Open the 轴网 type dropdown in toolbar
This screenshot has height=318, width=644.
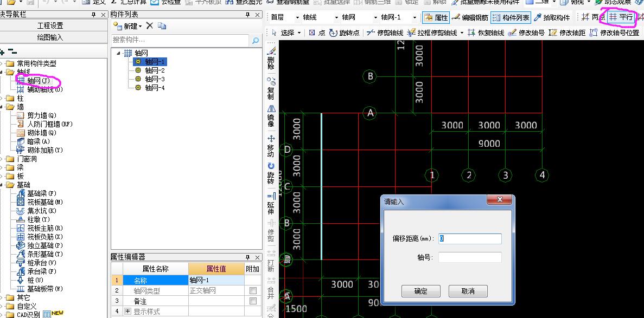(x=375, y=18)
